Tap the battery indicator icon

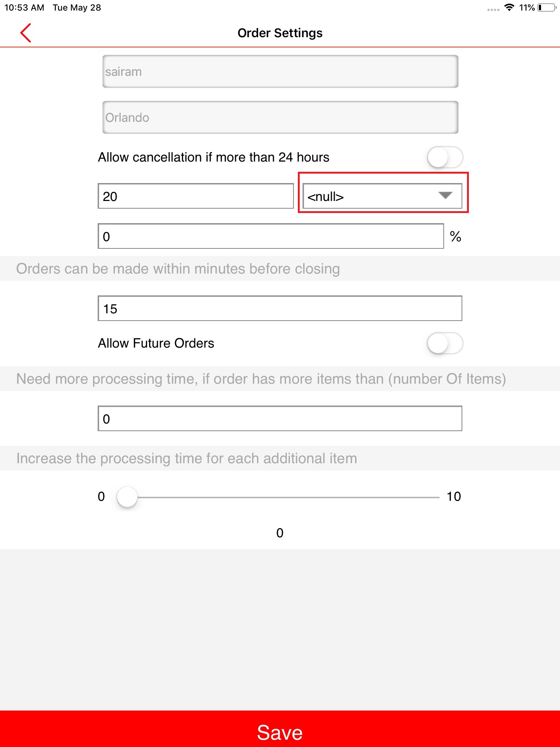tap(546, 8)
